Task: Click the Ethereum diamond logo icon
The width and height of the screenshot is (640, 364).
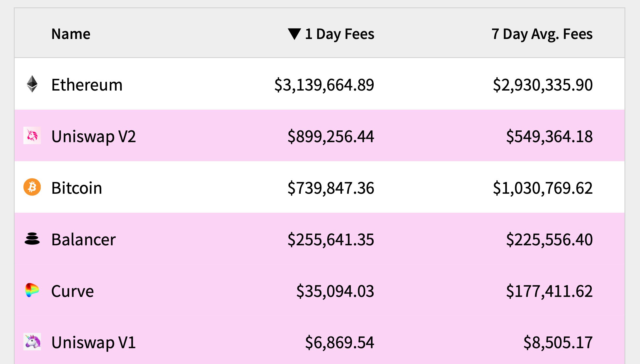Action: pos(32,84)
